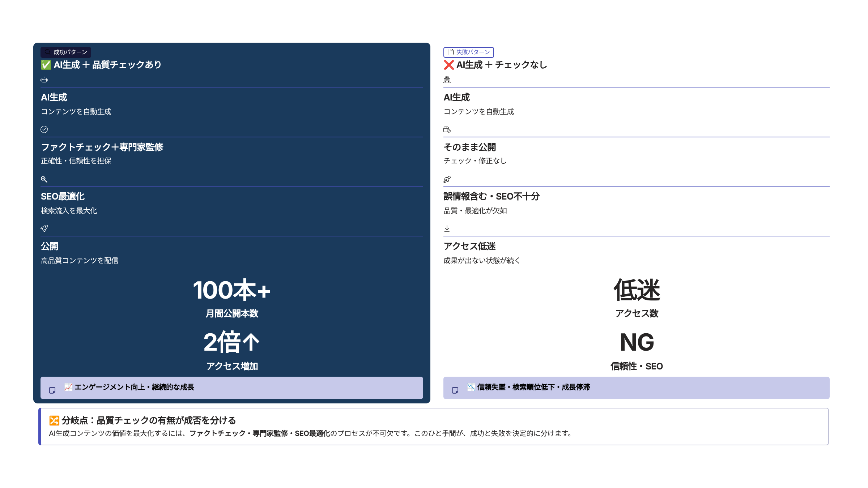868x488 pixels.
Task: Select the robot icon above AI生成 success step
Action: point(44,80)
